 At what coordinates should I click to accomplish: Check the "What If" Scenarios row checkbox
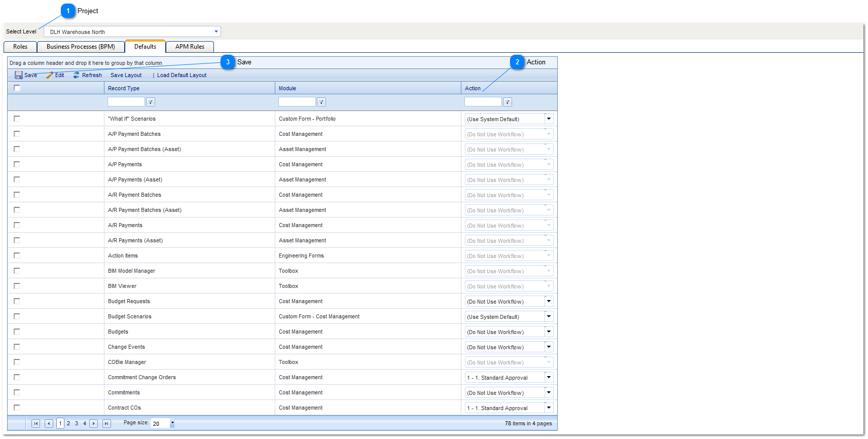click(17, 119)
